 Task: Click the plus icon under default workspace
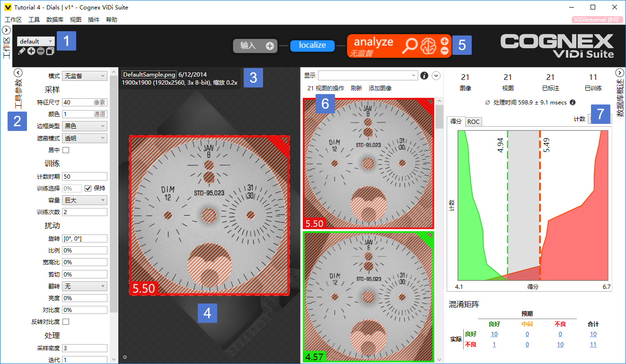[31, 51]
